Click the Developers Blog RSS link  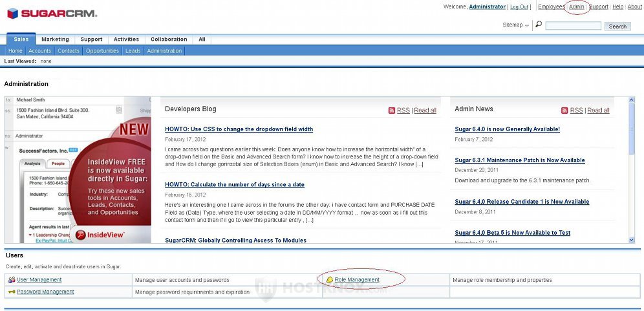tap(403, 111)
